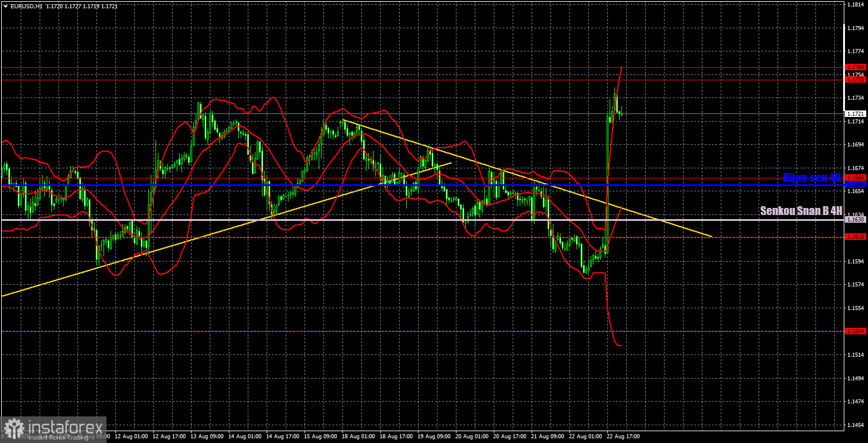The height and width of the screenshot is (443, 868).
Task: Open the chart menu triangle beside EURUSD,H1
Action: 5,6
